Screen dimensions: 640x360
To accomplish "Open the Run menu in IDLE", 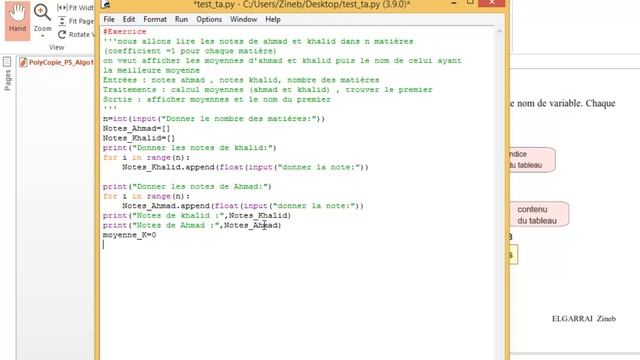I will (181, 20).
